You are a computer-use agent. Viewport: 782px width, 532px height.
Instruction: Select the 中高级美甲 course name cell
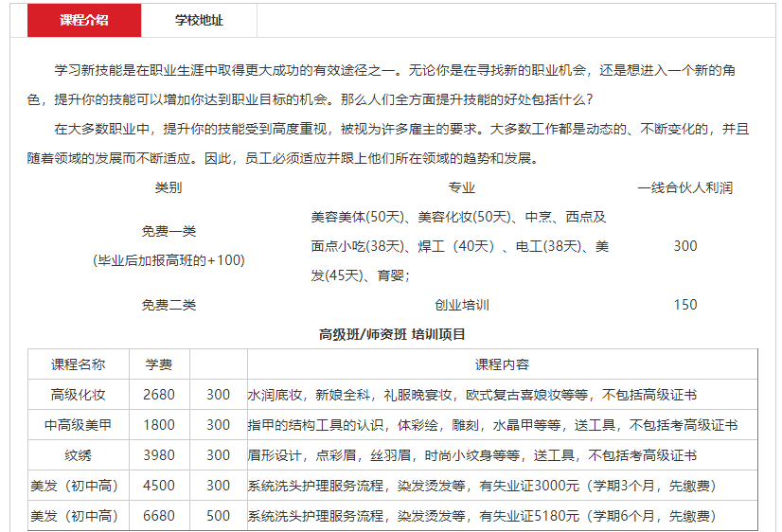point(79,425)
